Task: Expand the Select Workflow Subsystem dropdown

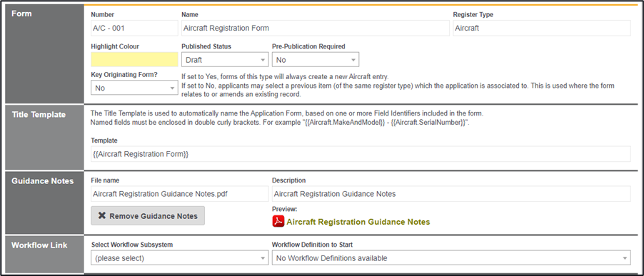Action: pos(179,258)
